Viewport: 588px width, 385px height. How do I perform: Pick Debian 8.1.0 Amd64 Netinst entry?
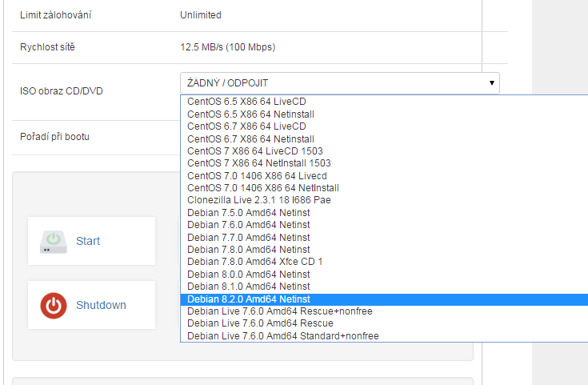[248, 287]
